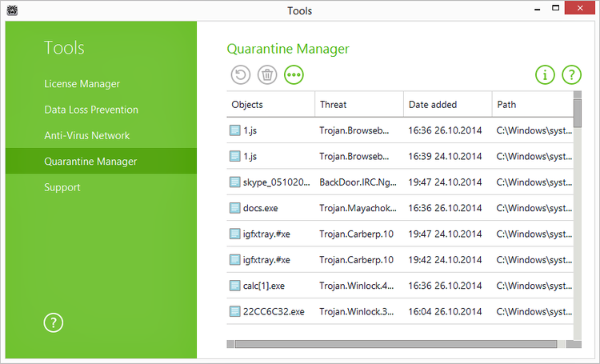Select Support in the sidebar
This screenshot has height=364, width=600.
tap(62, 187)
